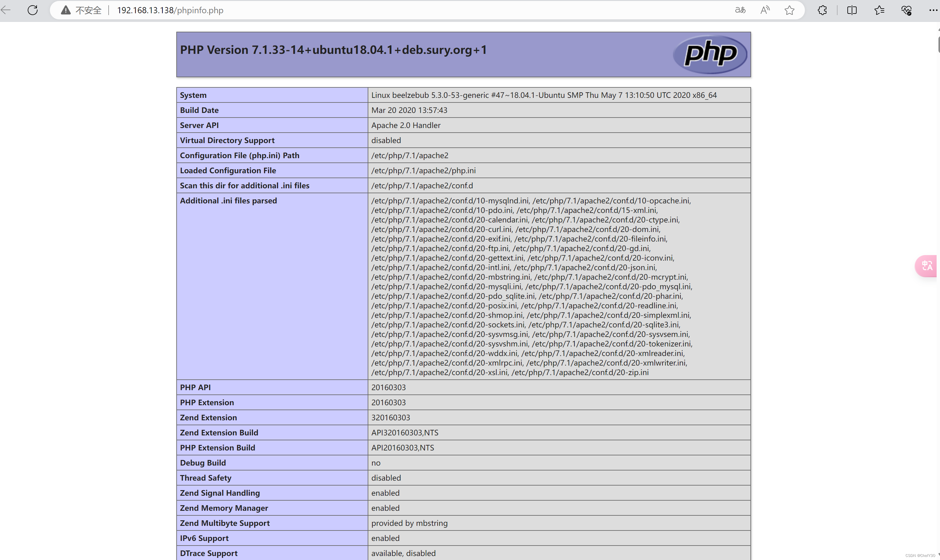The width and height of the screenshot is (940, 560).
Task: Click the 10-mysqlnd.ini path text
Action: click(450, 201)
